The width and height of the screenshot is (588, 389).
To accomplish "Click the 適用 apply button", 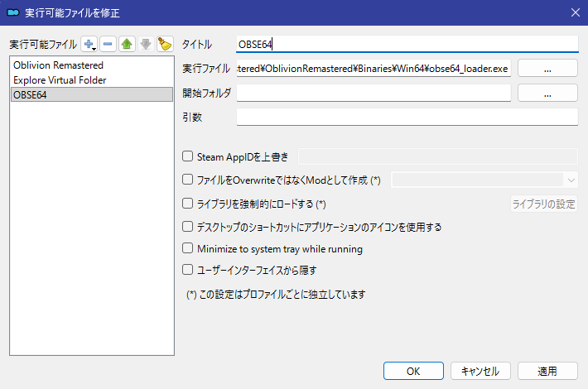I will click(547, 371).
